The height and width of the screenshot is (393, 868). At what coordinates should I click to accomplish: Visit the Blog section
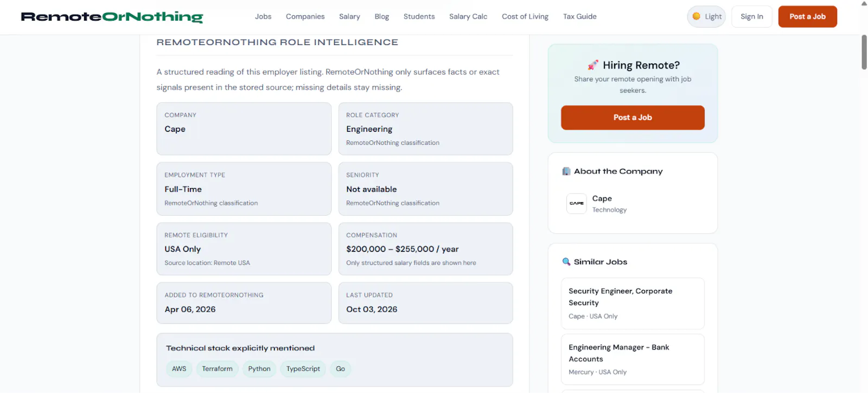click(x=382, y=17)
